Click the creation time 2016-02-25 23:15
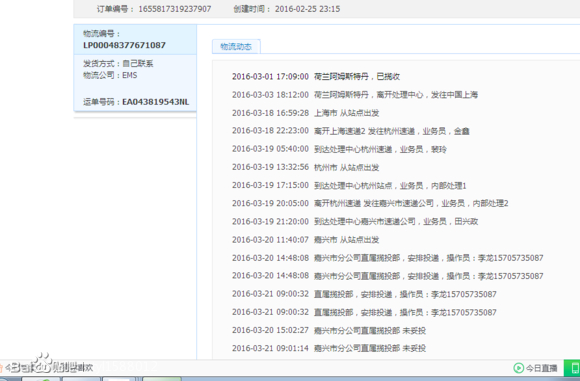Image resolution: width=580 pixels, height=381 pixels. [x=307, y=9]
